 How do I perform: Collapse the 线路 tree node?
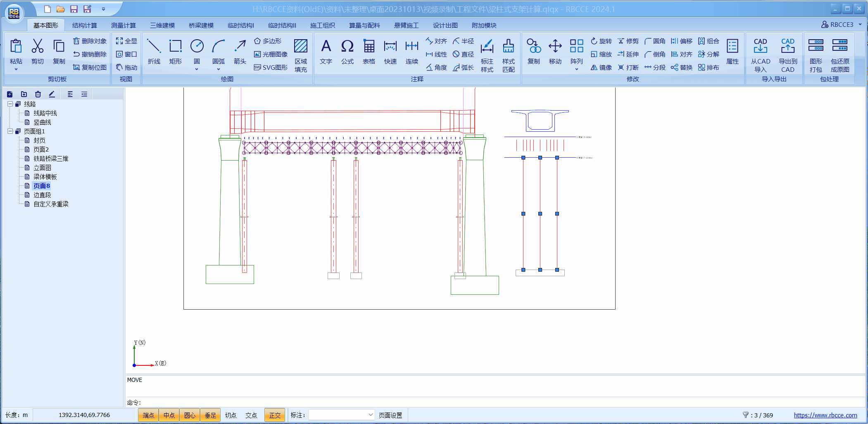click(x=10, y=104)
